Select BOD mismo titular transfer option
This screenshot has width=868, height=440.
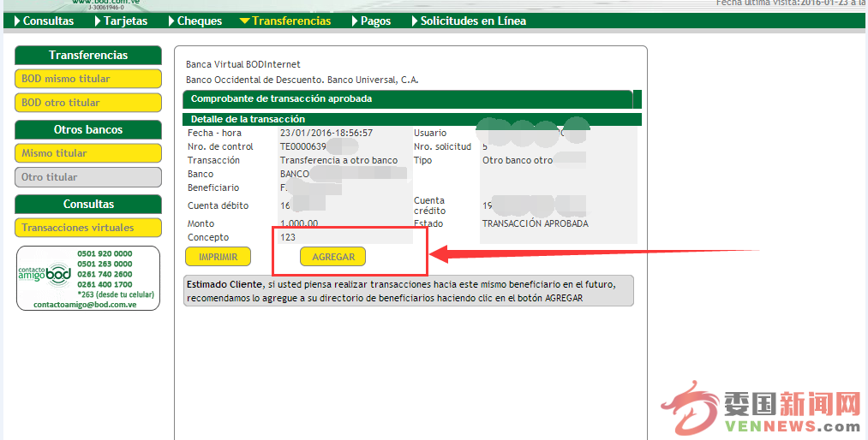(x=88, y=79)
